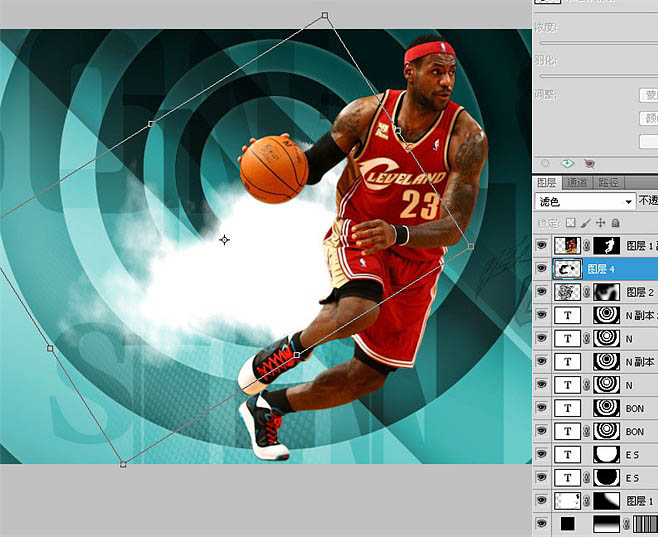Select the 图层 4 layer thumbnail

coord(567,269)
